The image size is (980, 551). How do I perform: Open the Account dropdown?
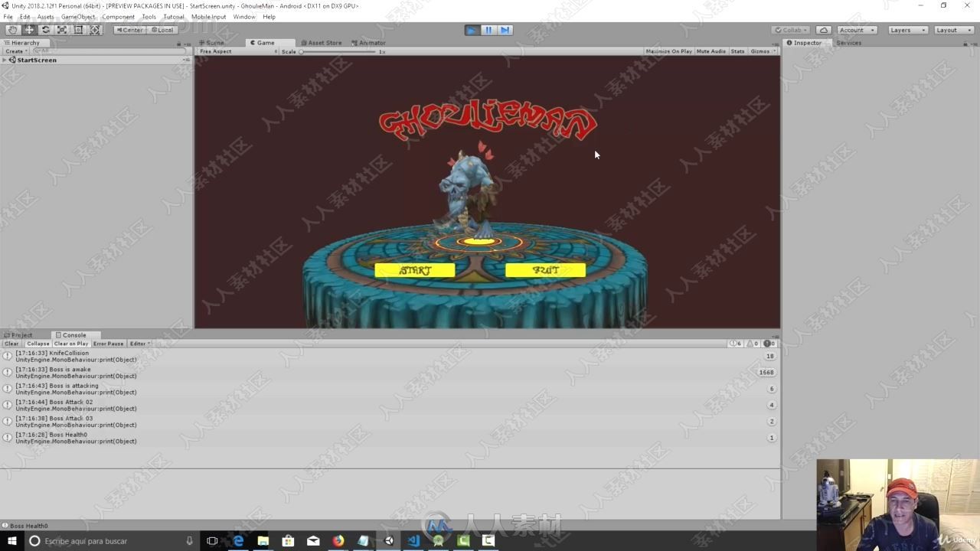tap(857, 30)
